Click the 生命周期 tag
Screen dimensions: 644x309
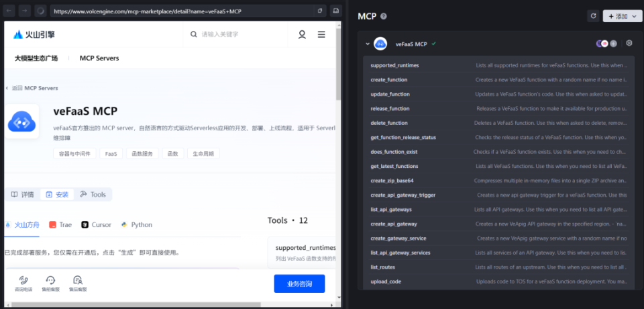pyautogui.click(x=203, y=154)
